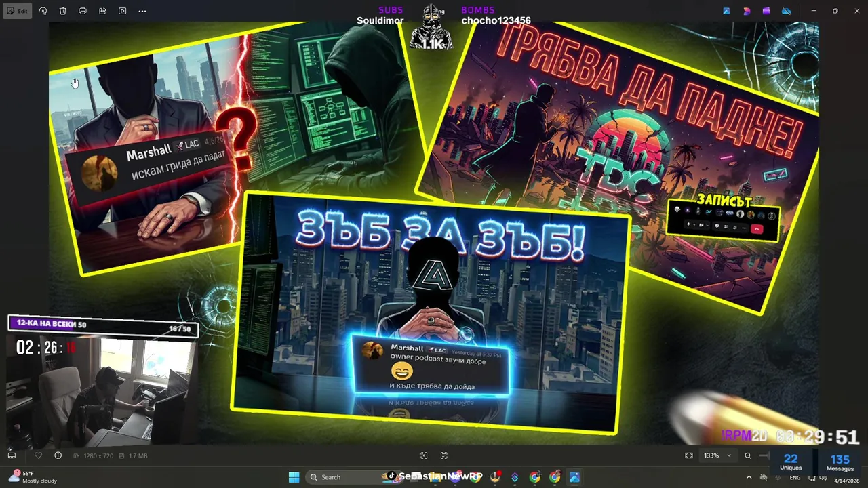Viewport: 868px width, 488px height.
Task: Open the Microsoft Designer icon in title bar
Action: (747, 11)
